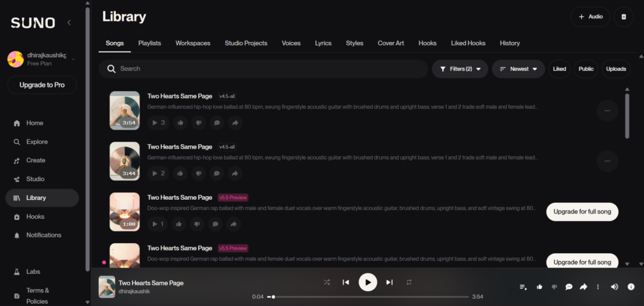Open comments from the player bar

point(569,287)
